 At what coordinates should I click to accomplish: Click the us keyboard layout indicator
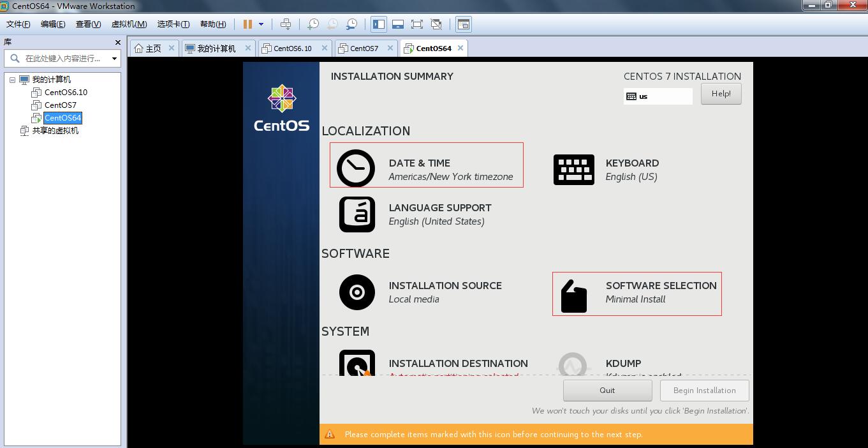[x=658, y=96]
